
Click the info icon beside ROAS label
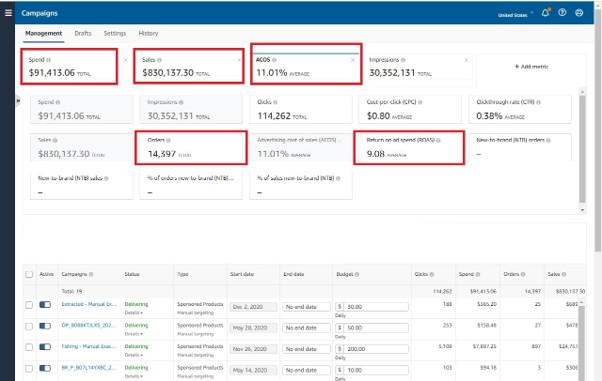[x=438, y=140]
